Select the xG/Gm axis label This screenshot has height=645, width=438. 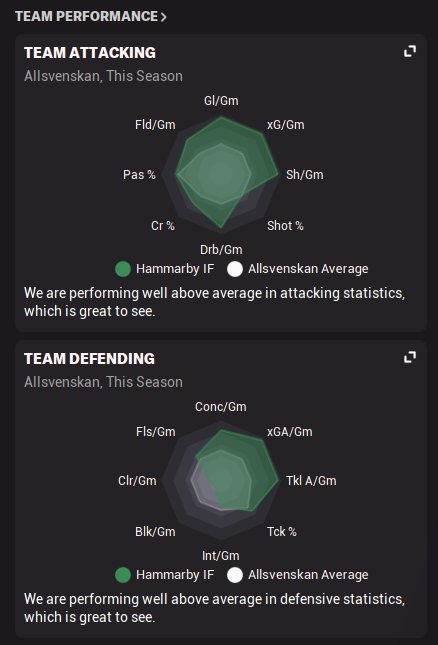point(286,125)
